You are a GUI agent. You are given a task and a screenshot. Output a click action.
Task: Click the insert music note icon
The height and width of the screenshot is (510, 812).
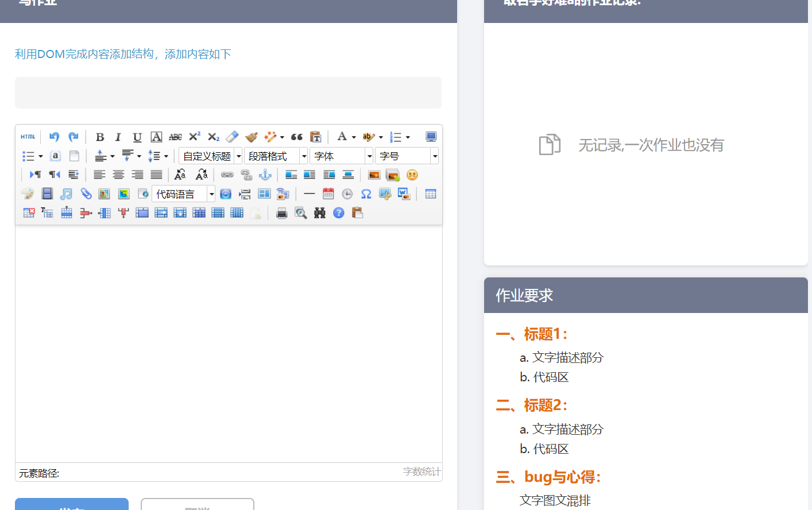[x=66, y=194]
